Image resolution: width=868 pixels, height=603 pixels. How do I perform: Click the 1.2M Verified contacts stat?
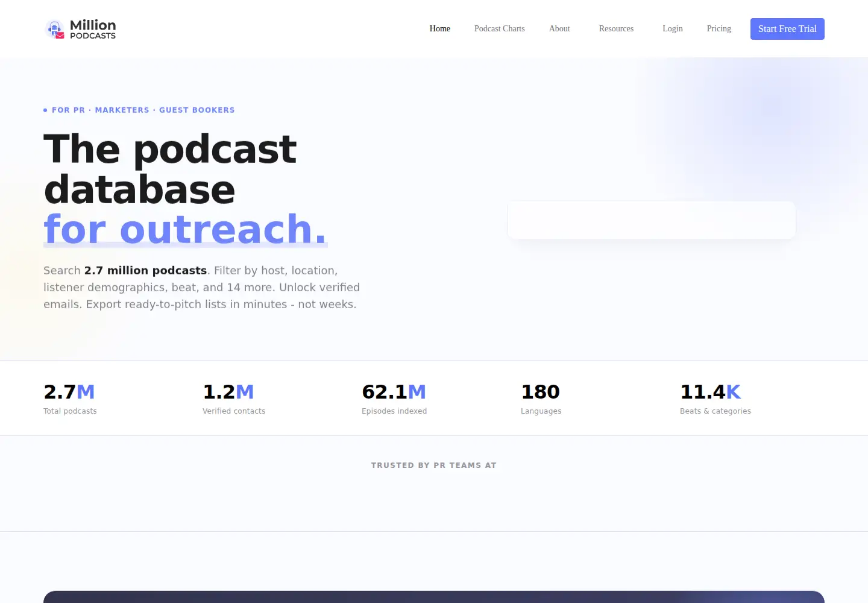pos(234,399)
